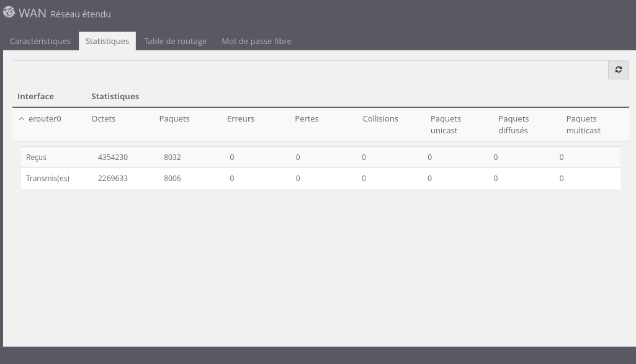636x364 pixels.
Task: Click received octets value 4354230
Action: point(113,158)
